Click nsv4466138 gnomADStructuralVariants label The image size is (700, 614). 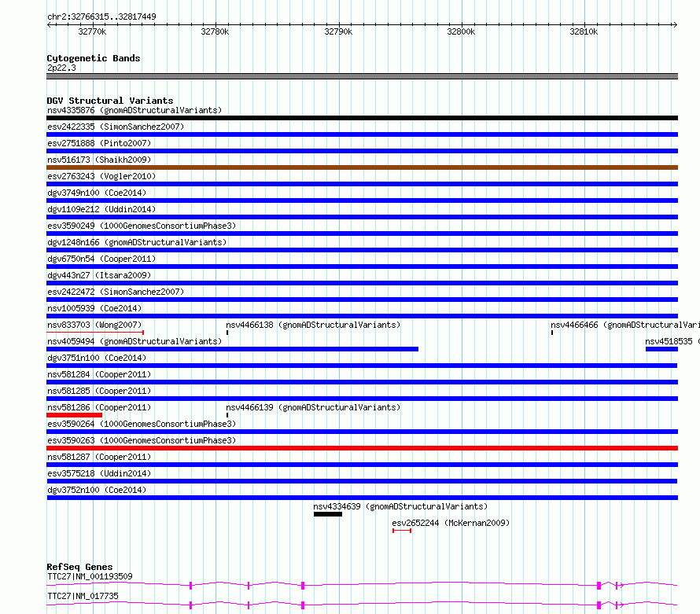[313, 325]
